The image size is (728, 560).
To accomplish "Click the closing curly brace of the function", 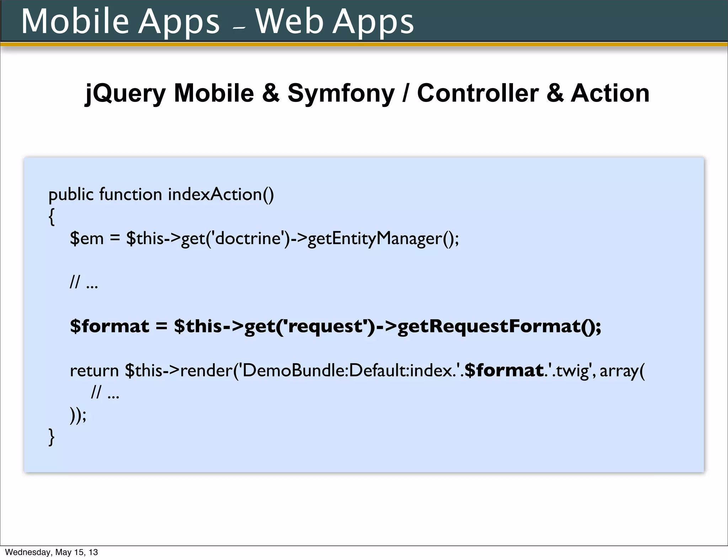I will (x=52, y=437).
